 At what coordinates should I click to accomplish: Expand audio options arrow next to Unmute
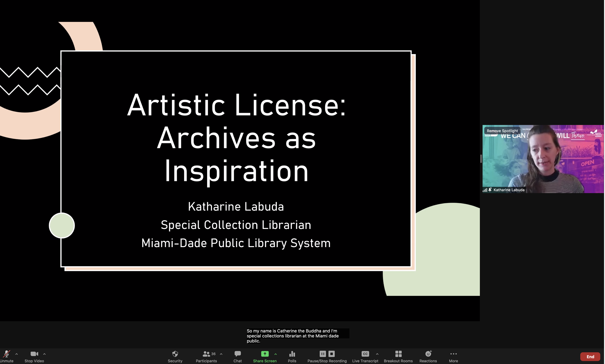(x=16, y=354)
